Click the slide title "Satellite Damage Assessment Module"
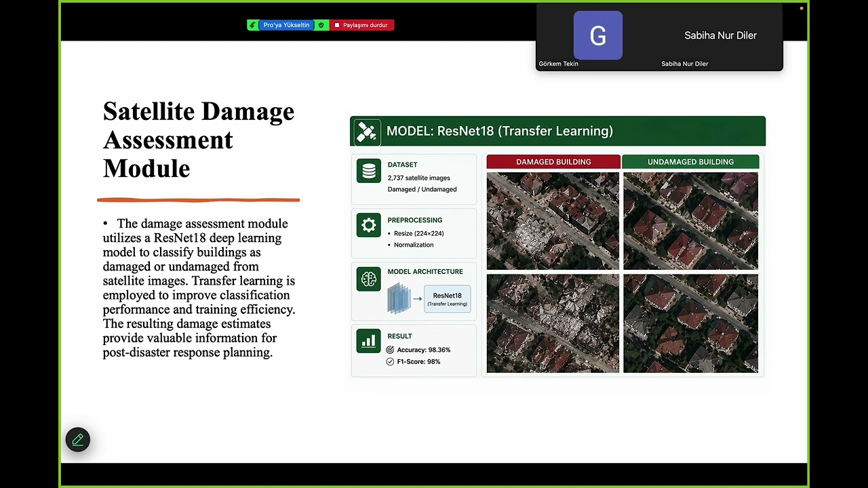This screenshot has width=868, height=488. pos(199,140)
